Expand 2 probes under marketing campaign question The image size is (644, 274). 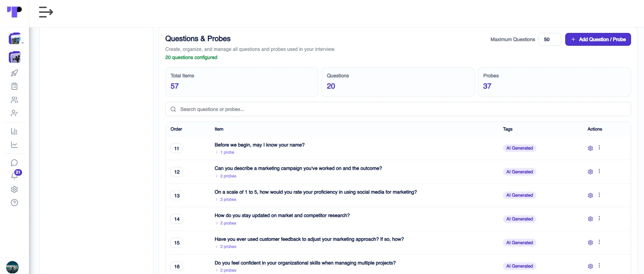[x=226, y=176]
